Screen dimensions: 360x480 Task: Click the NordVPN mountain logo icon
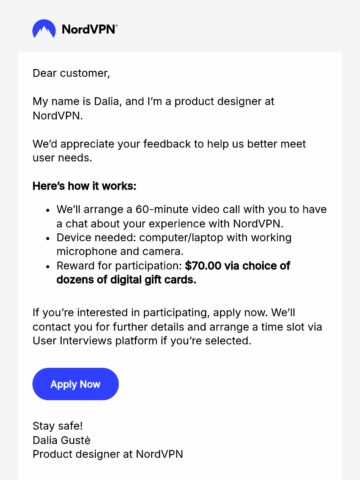tap(44, 29)
